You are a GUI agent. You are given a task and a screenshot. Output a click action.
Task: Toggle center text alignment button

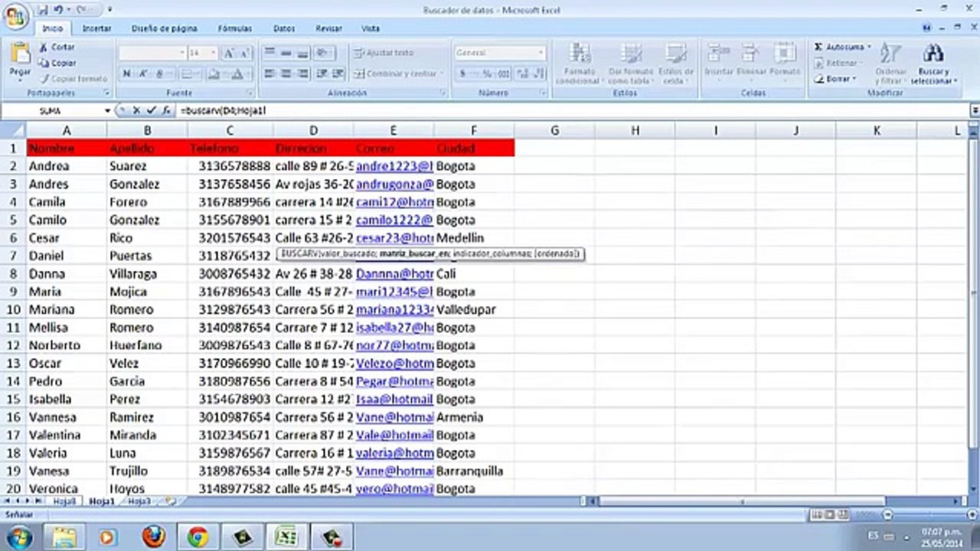[x=286, y=73]
